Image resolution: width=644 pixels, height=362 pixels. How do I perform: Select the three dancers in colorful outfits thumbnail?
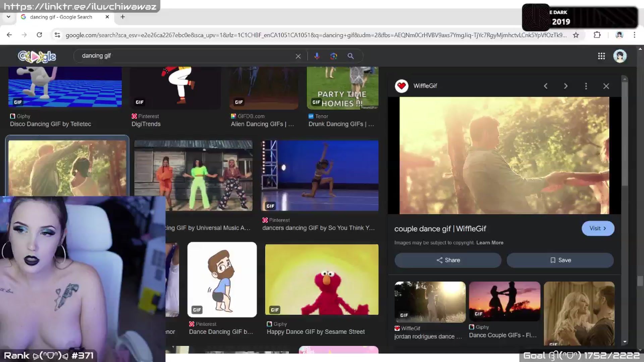[x=193, y=175]
